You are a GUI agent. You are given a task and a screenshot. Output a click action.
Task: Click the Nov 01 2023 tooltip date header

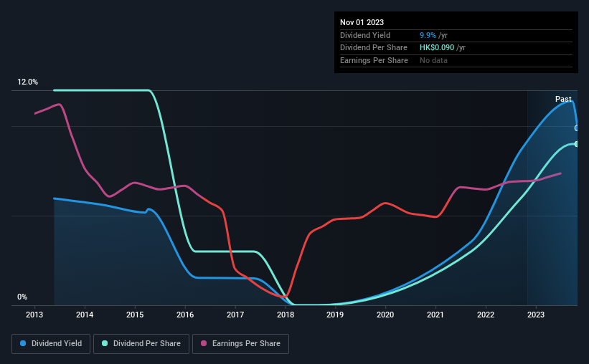tap(364, 22)
